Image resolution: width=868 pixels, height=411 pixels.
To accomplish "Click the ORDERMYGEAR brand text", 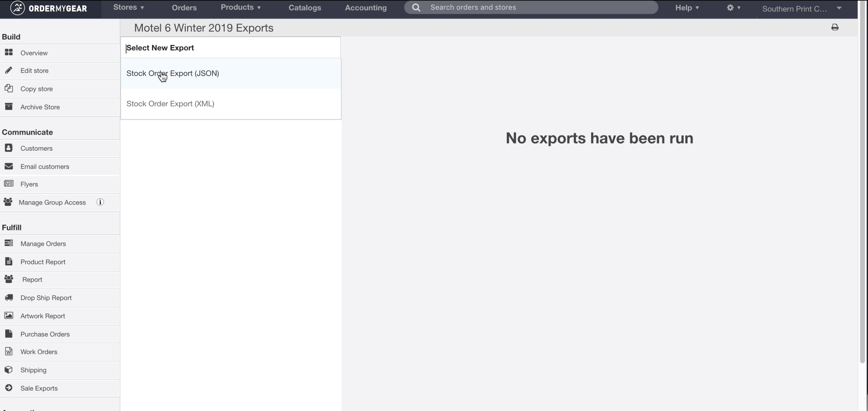I will [x=58, y=8].
